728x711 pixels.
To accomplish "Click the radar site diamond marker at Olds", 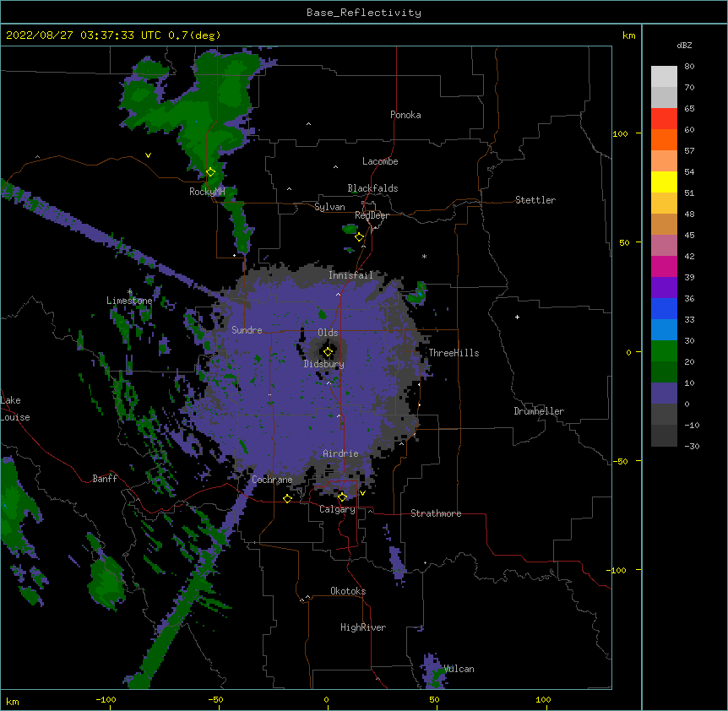I will tap(328, 352).
